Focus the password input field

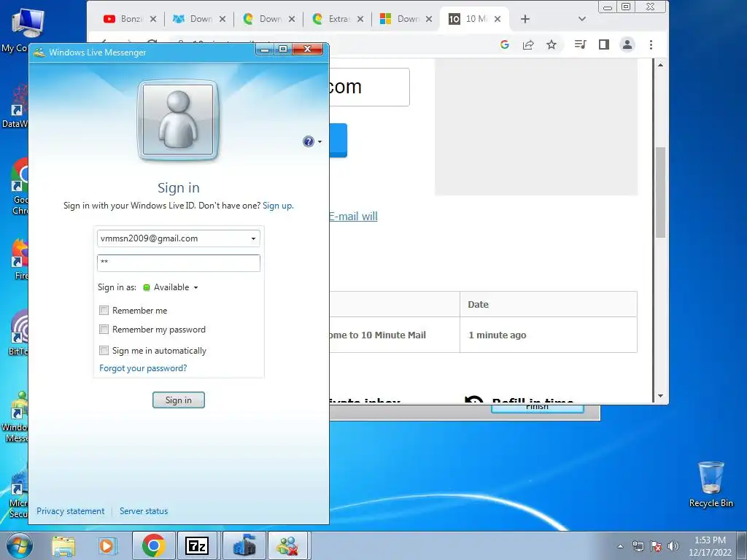pyautogui.click(x=179, y=262)
